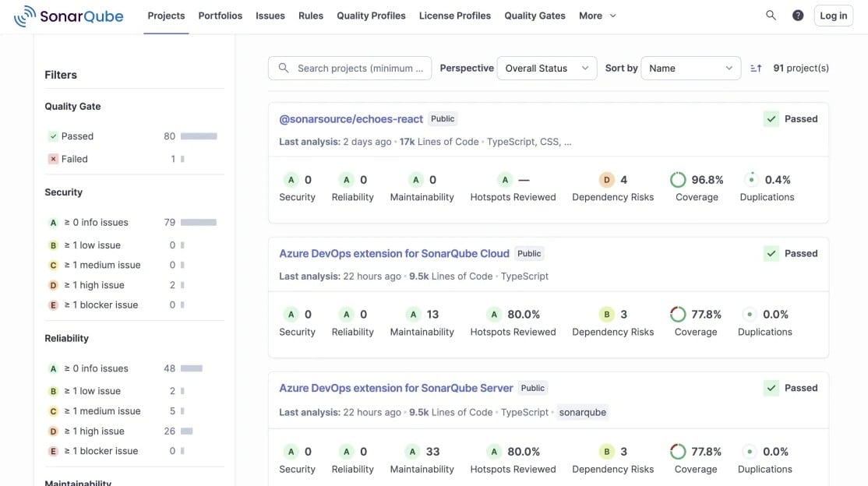The image size is (868, 486).
Task: Open the global search magnifier icon
Action: click(771, 15)
